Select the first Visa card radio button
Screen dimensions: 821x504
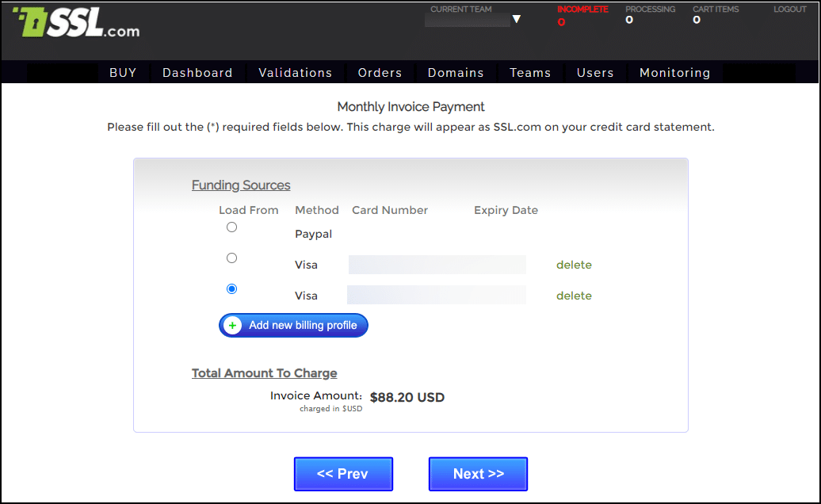click(231, 258)
